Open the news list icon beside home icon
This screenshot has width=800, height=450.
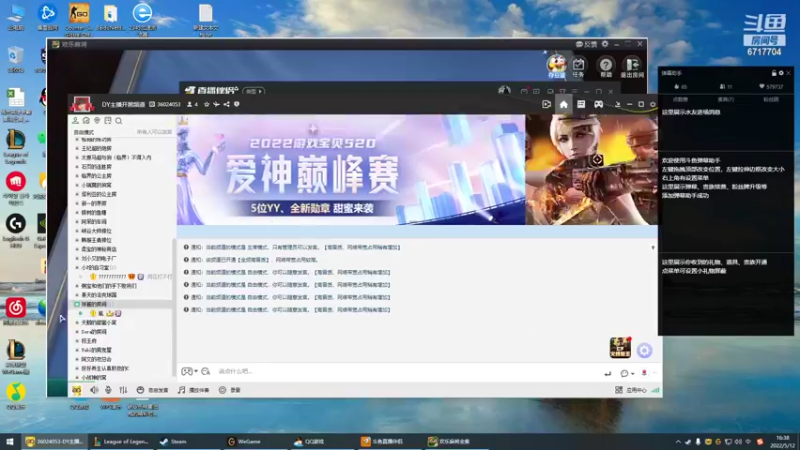coord(581,104)
